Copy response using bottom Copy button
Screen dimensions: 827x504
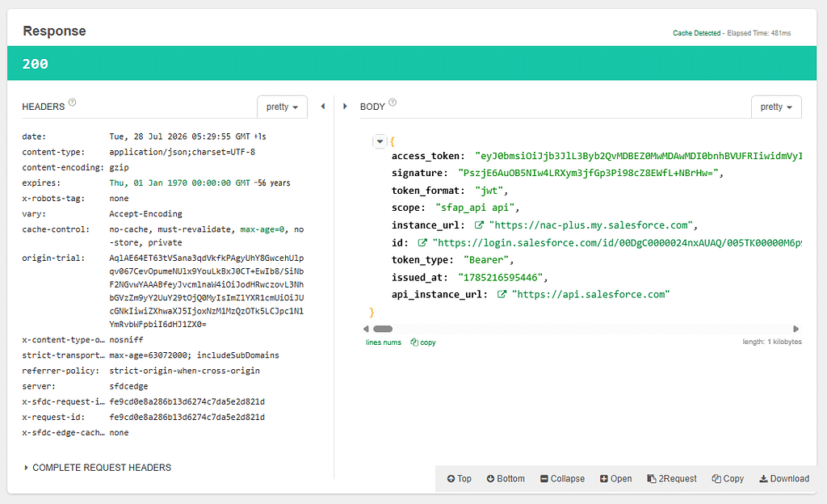728,479
